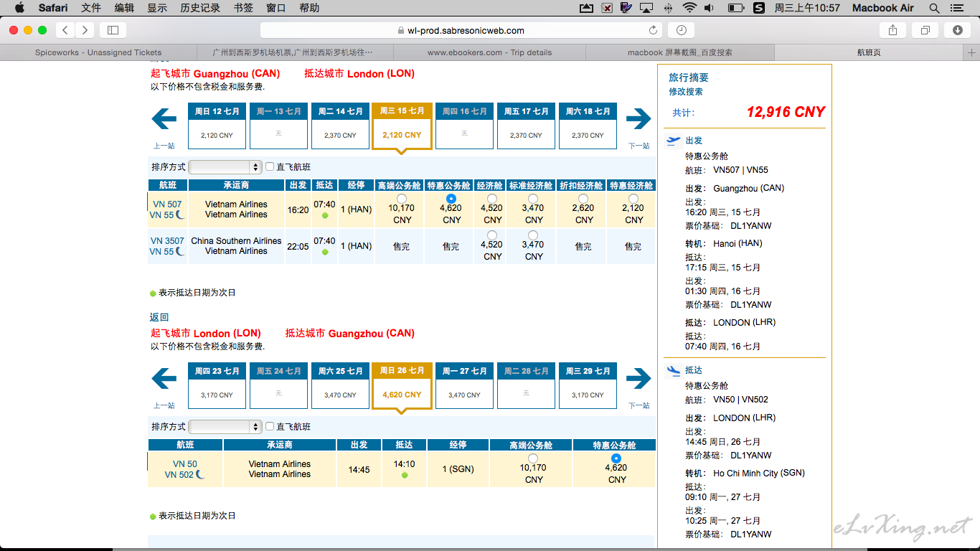Screen dimensions: 980x551
Task: Open Spotlight search in menu bar
Action: click(x=934, y=8)
